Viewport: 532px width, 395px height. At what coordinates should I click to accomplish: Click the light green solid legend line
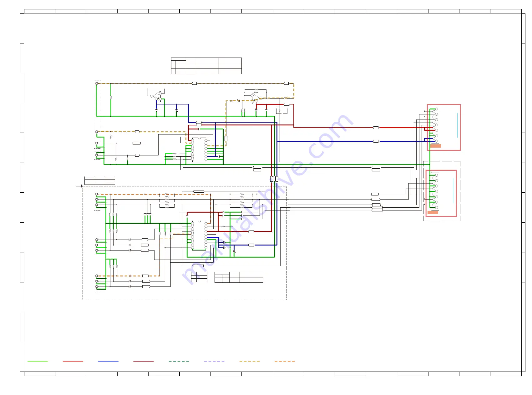tap(38, 361)
